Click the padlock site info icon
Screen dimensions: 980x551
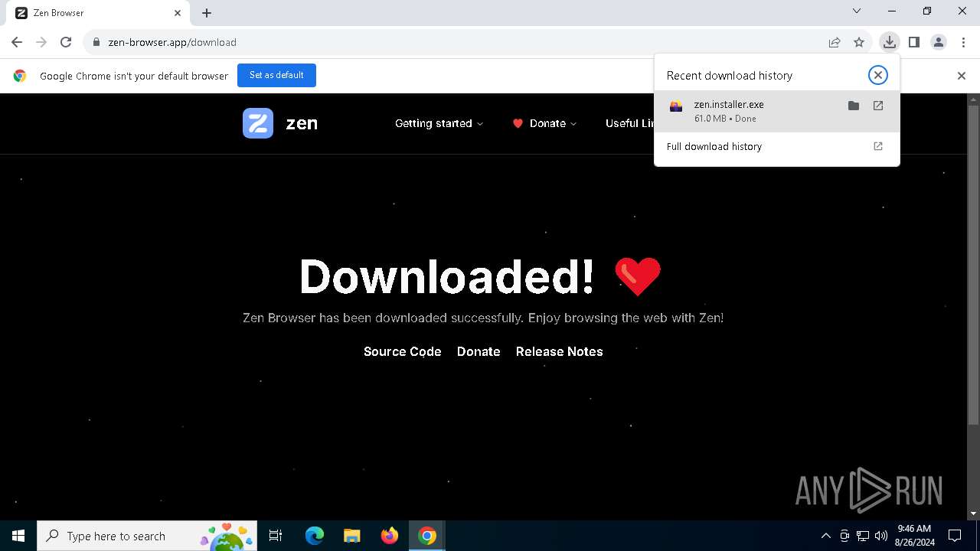(x=96, y=42)
